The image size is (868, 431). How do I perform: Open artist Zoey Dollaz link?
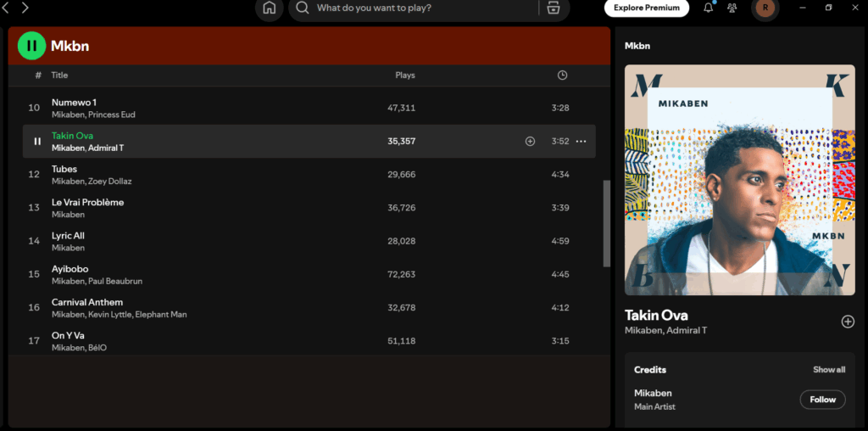[x=110, y=182]
